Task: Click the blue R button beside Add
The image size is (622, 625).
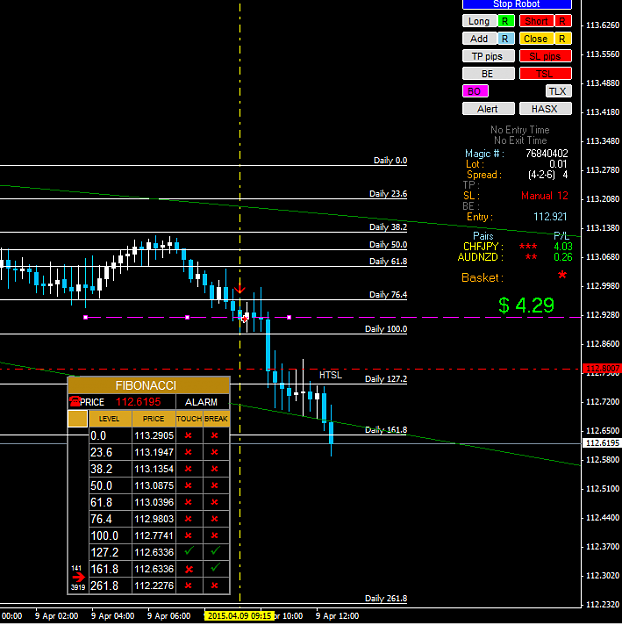Action: (506, 39)
